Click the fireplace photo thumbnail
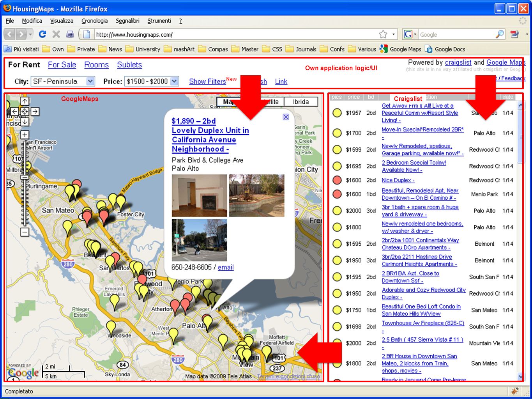This screenshot has width=532, height=399. pos(199,195)
